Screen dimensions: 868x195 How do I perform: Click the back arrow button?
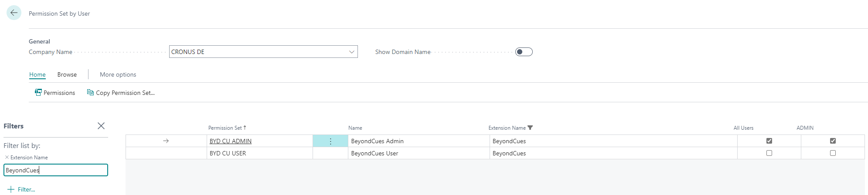[x=14, y=13]
